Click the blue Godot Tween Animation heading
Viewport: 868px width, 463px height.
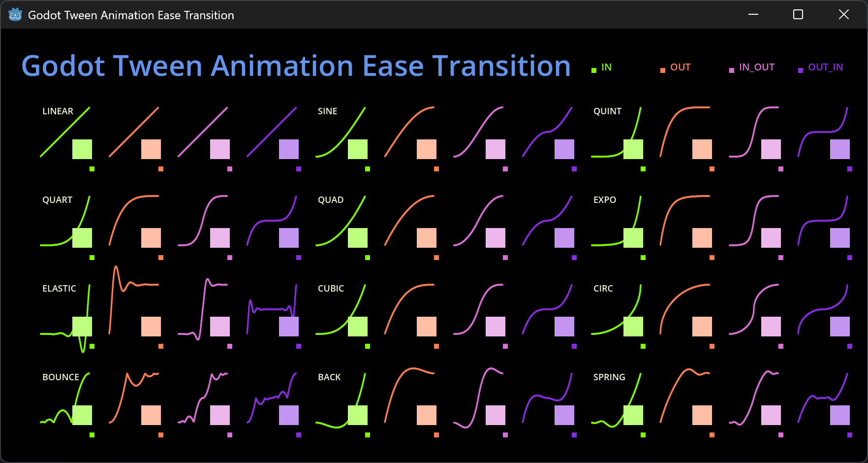296,66
